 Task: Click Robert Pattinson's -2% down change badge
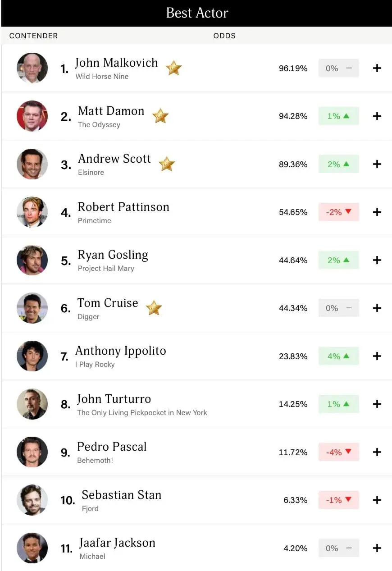(338, 212)
